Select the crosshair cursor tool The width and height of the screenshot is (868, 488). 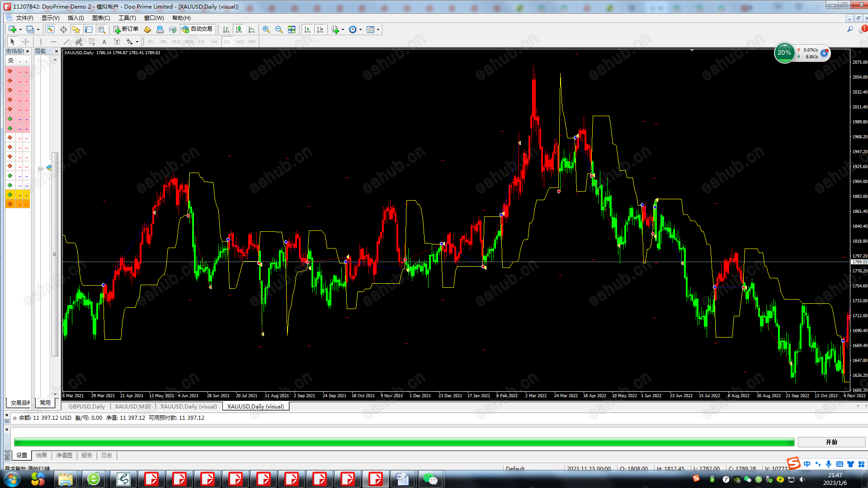tap(26, 42)
